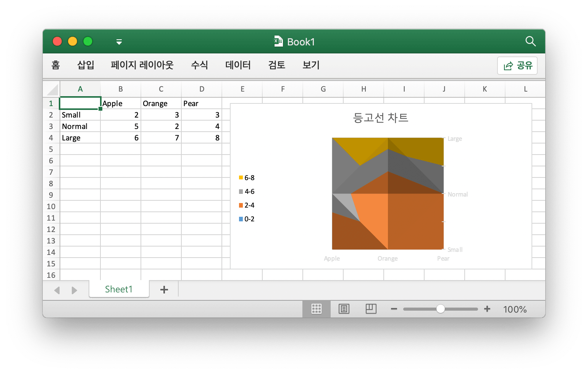Toggle page break preview mode
588x374 pixels.
click(371, 309)
